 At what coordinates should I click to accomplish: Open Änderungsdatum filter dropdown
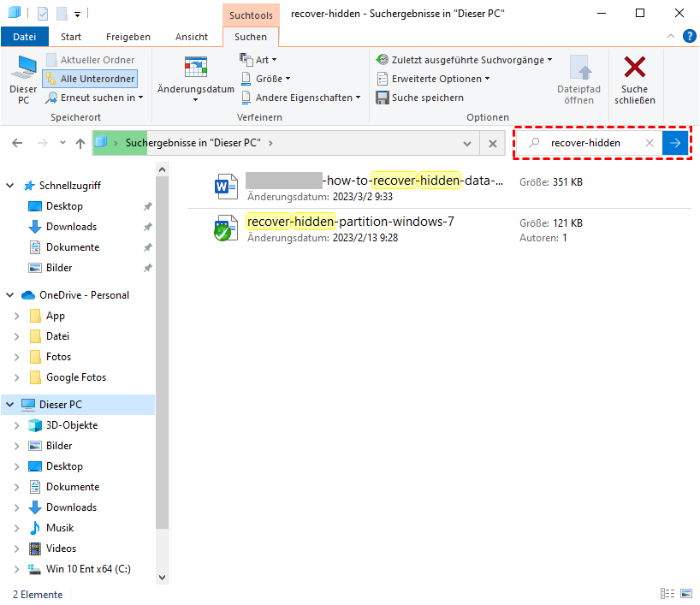click(195, 79)
